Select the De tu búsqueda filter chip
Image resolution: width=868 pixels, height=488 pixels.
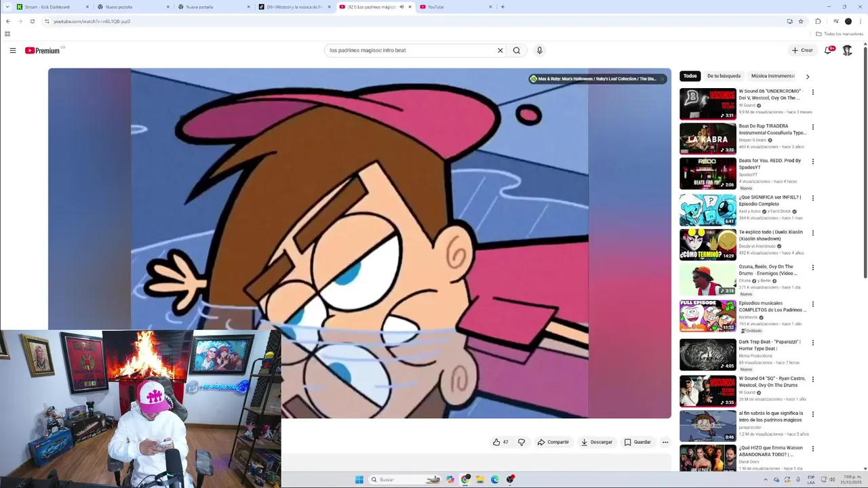click(x=724, y=76)
